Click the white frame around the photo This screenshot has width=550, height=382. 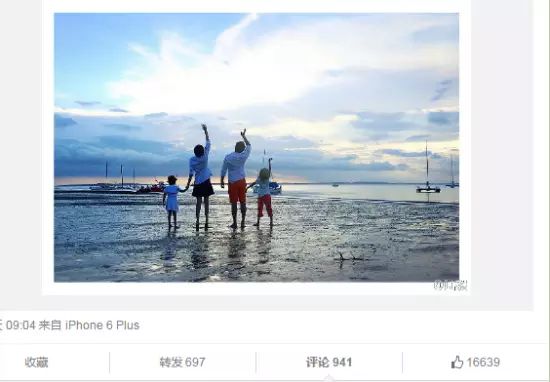pos(256,288)
